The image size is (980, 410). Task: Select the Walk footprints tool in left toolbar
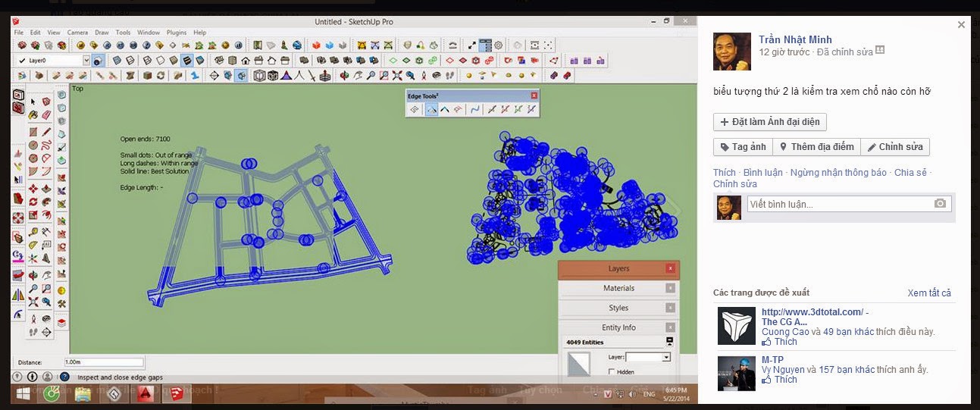(x=33, y=331)
